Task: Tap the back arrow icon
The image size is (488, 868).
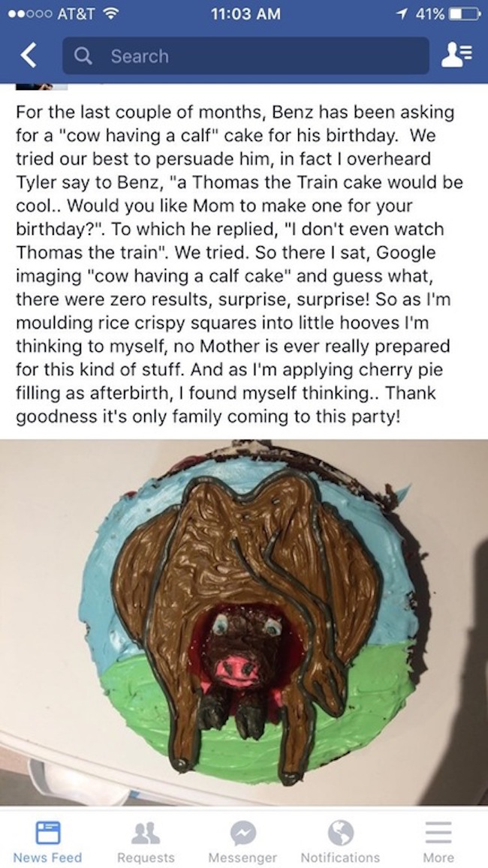Action: tap(29, 56)
